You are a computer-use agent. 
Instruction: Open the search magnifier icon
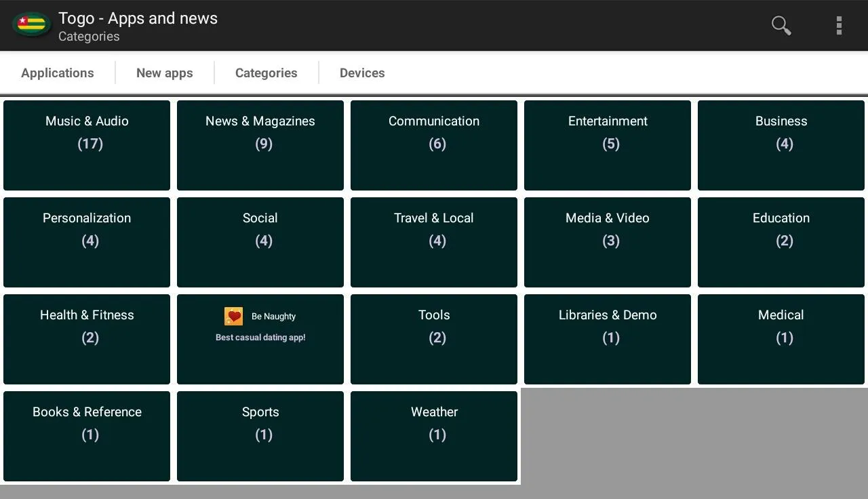point(781,25)
